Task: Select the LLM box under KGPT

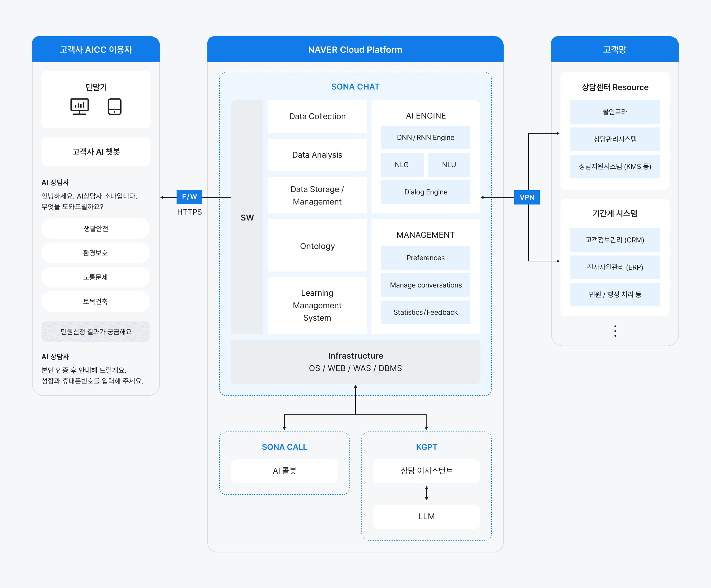Action: [426, 517]
